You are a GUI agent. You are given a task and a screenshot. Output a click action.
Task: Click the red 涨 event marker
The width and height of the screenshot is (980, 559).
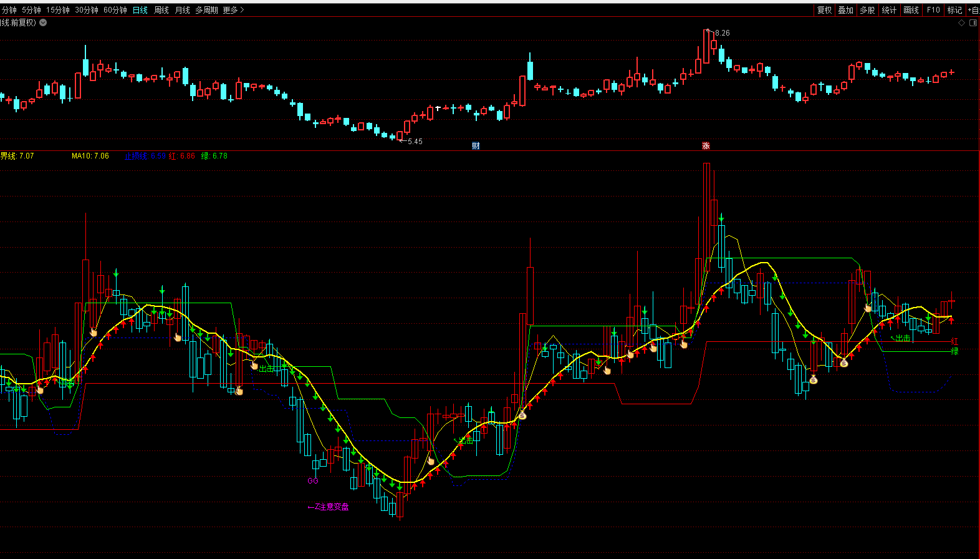point(706,146)
